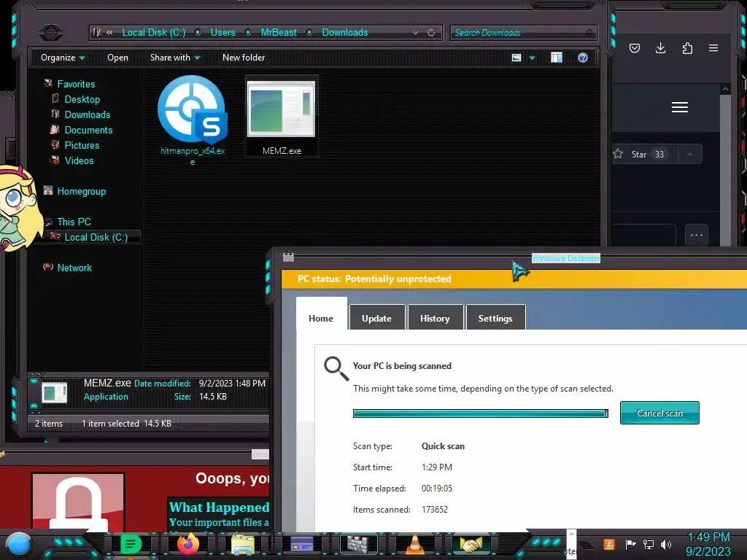Open Videos in Favorites

(79, 160)
